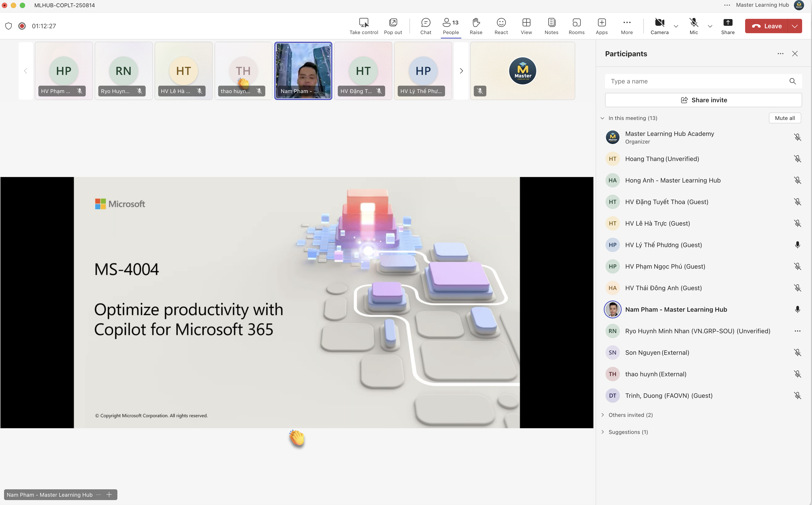Image resolution: width=812 pixels, height=505 pixels.
Task: Toggle mic for Trinh, Duong (FAOVN)
Action: [x=797, y=396]
